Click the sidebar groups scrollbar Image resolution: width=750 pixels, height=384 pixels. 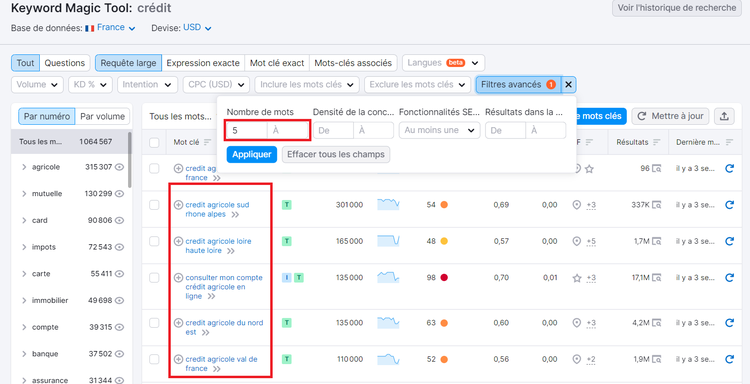(x=129, y=160)
